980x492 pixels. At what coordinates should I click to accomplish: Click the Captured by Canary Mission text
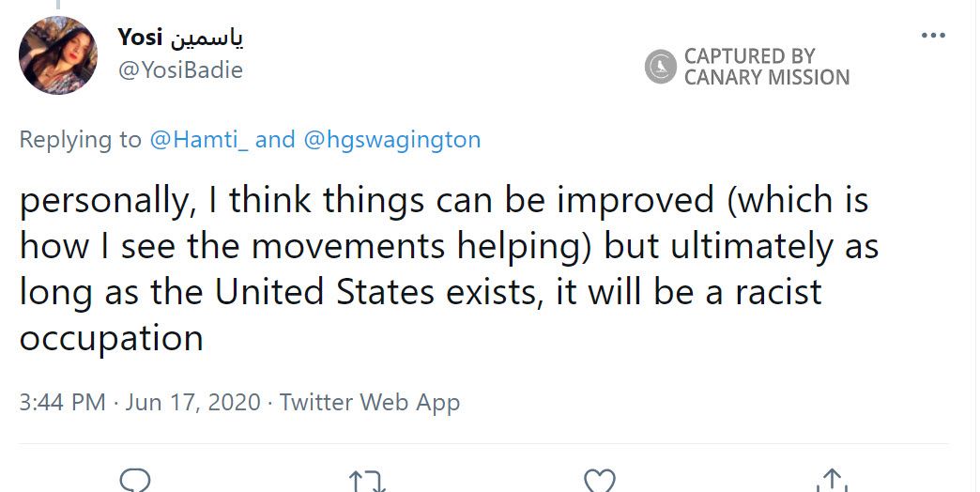tap(766, 67)
